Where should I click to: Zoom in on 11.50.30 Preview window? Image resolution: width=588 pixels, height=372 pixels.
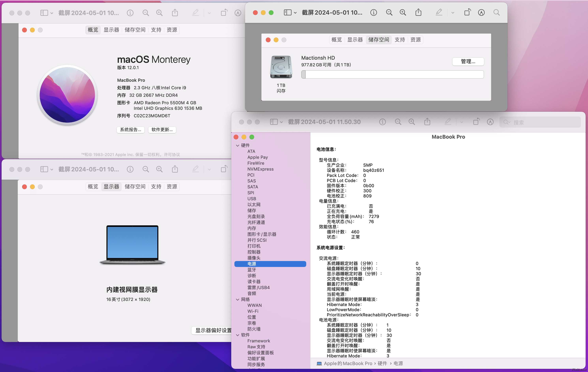(x=412, y=122)
